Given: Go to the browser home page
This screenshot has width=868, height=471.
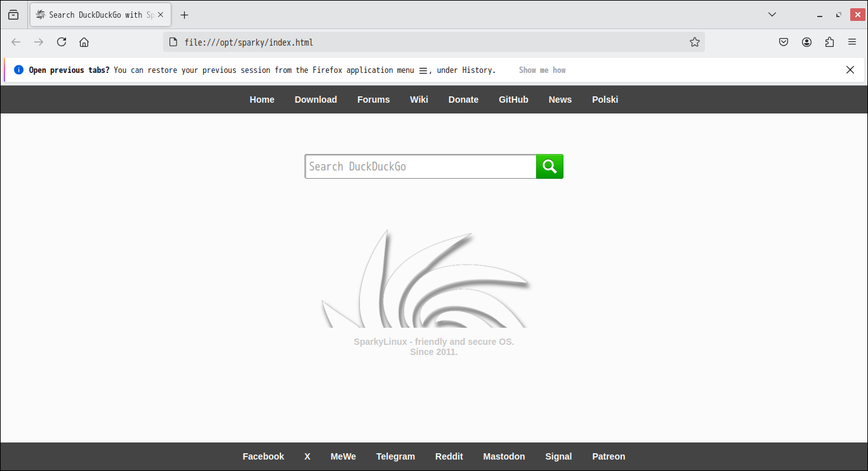Looking at the screenshot, I should (84, 42).
